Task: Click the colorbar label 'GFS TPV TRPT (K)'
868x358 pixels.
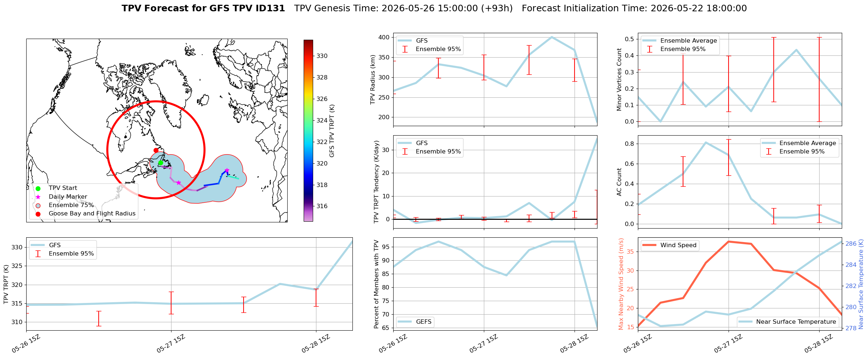Action: [x=332, y=131]
